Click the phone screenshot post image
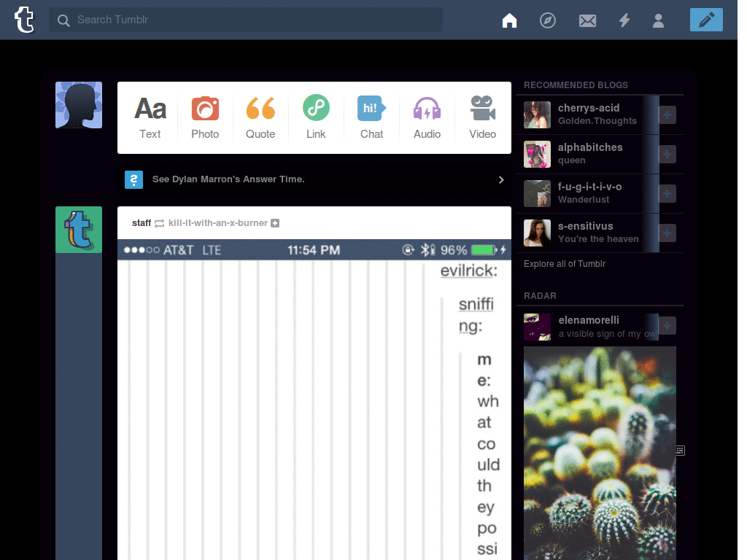Viewport: 747px width, 560px height. (x=314, y=400)
